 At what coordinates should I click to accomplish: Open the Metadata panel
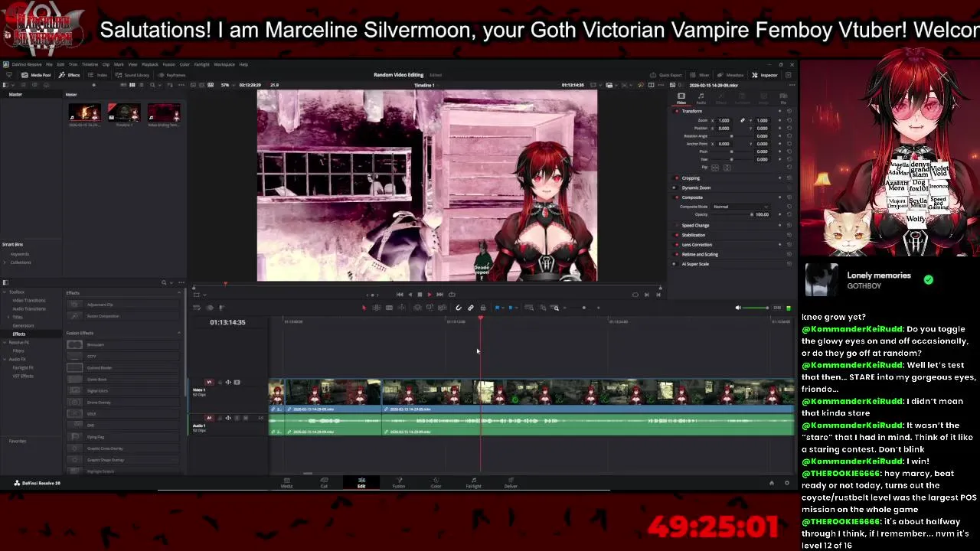(731, 75)
